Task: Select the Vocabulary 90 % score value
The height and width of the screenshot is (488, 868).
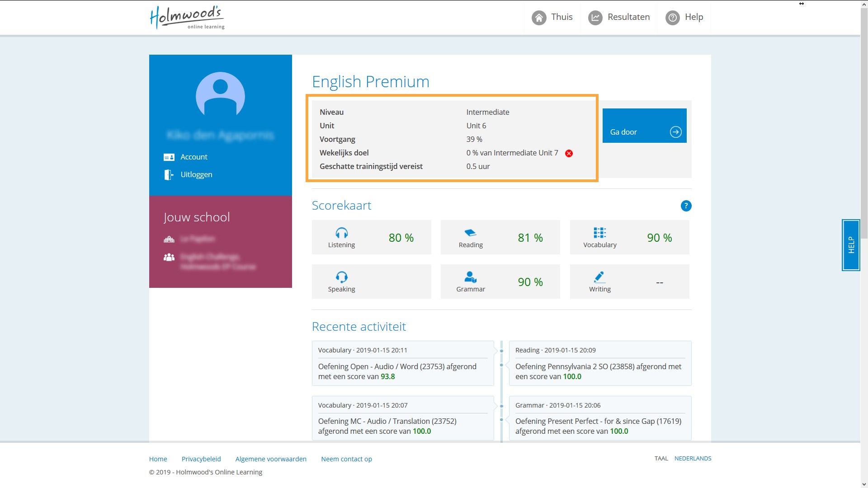Action: click(660, 238)
